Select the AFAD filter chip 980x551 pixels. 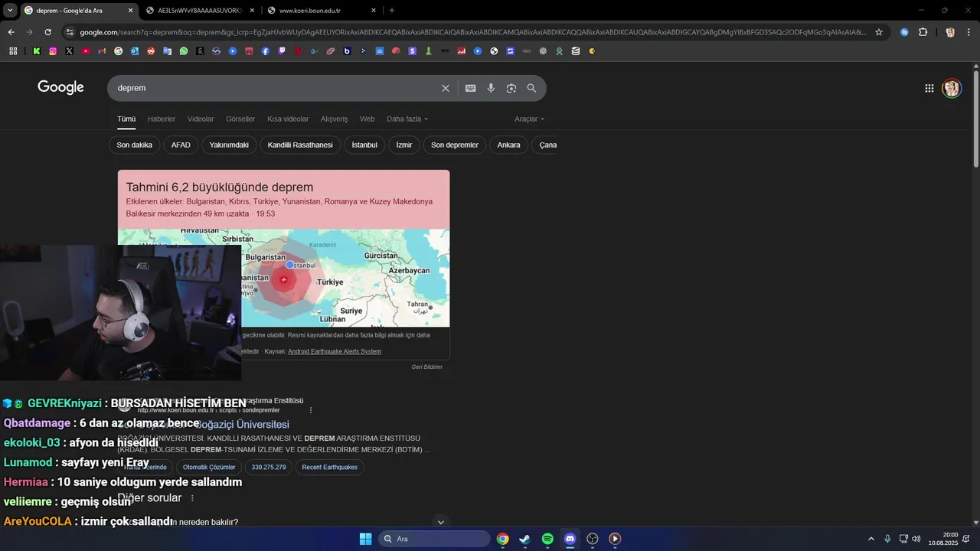181,145
